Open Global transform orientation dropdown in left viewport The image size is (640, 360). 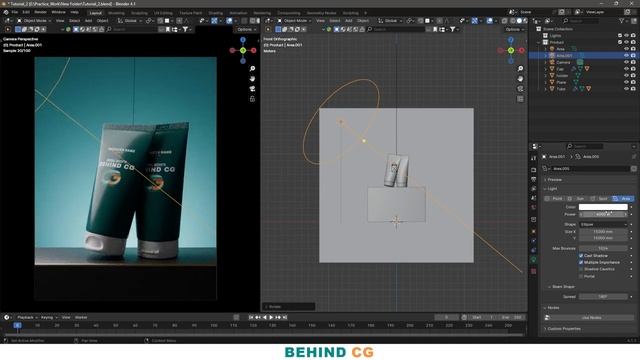(130, 20)
